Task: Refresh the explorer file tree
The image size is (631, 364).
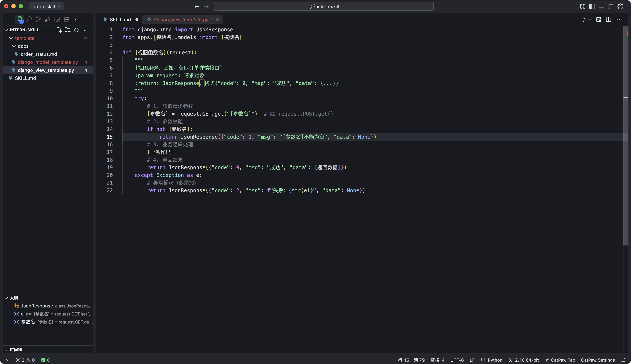Action: pos(76,30)
